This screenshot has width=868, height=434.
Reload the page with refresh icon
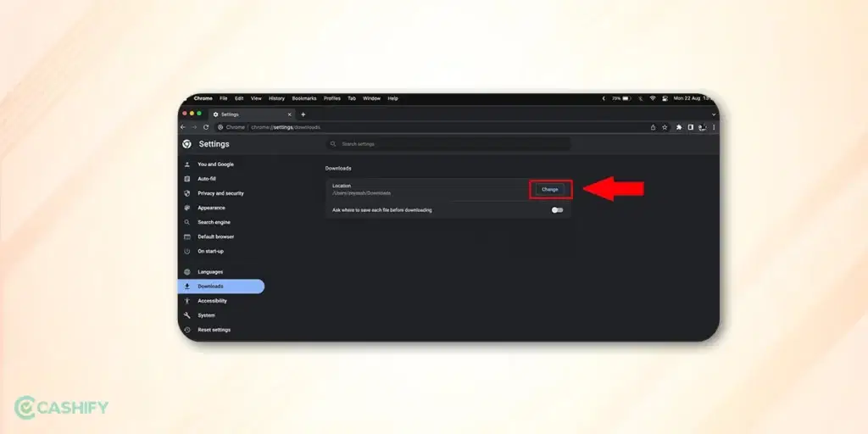pos(206,127)
